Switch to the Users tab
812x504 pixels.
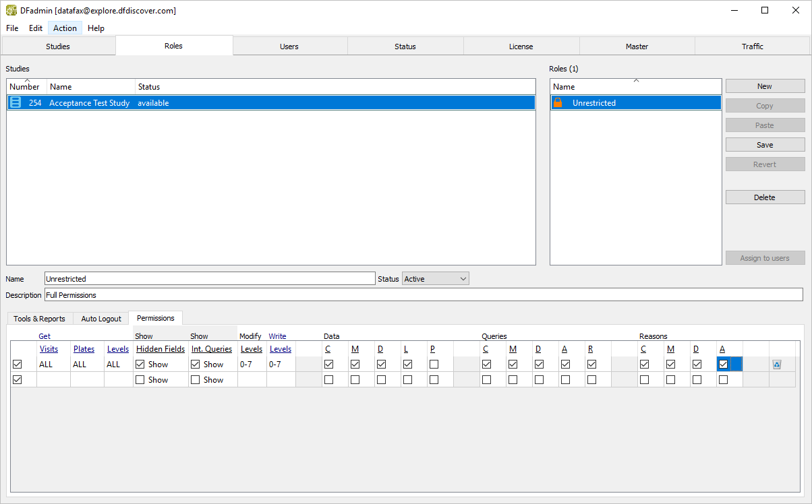[289, 46]
